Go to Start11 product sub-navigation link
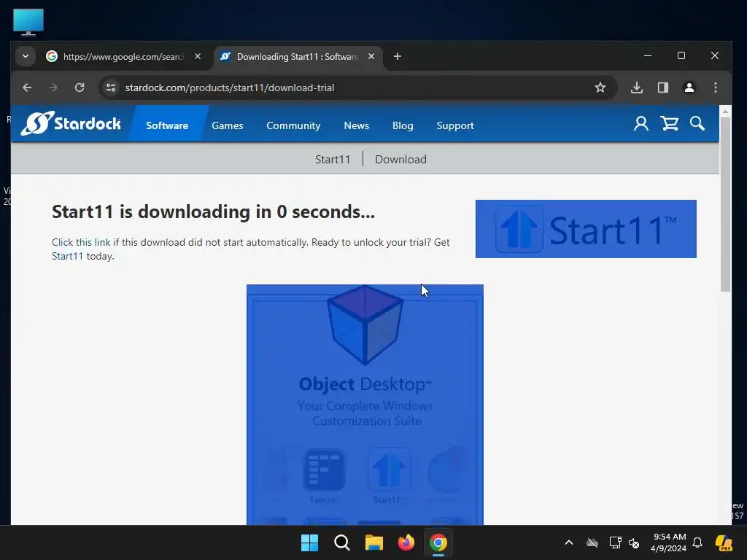This screenshot has height=560, width=747. (333, 160)
